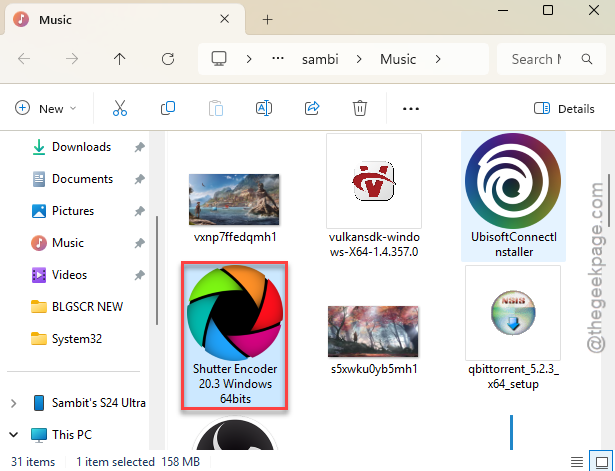Click the Copy icon in toolbar
The height and width of the screenshot is (471, 615).
pyautogui.click(x=168, y=108)
